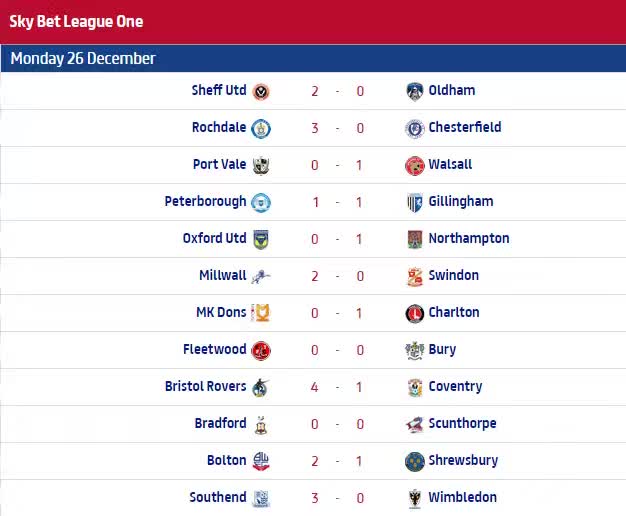Click the Northampton team name

[469, 238]
